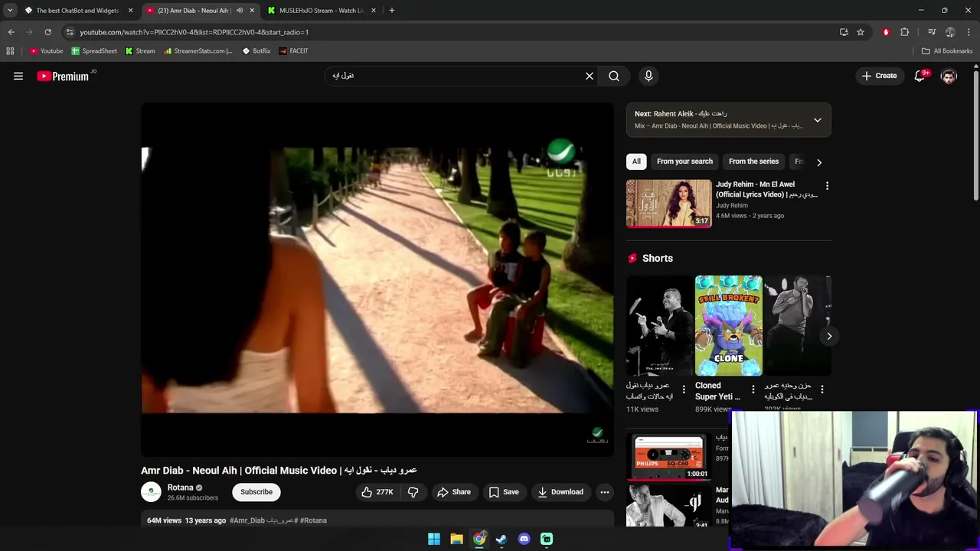Mute the Amr Diab browser tab audio
980x551 pixels.
click(x=240, y=11)
